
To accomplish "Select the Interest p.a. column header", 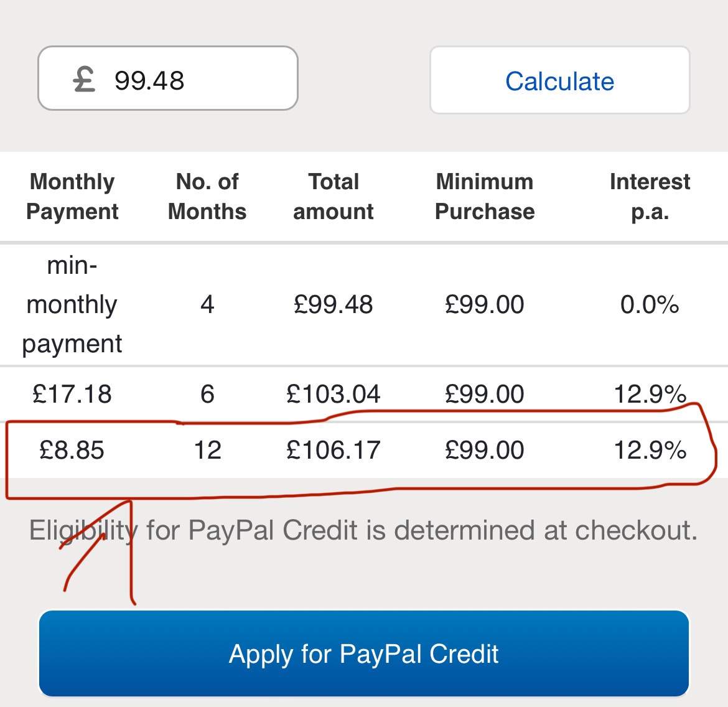I will (x=650, y=197).
